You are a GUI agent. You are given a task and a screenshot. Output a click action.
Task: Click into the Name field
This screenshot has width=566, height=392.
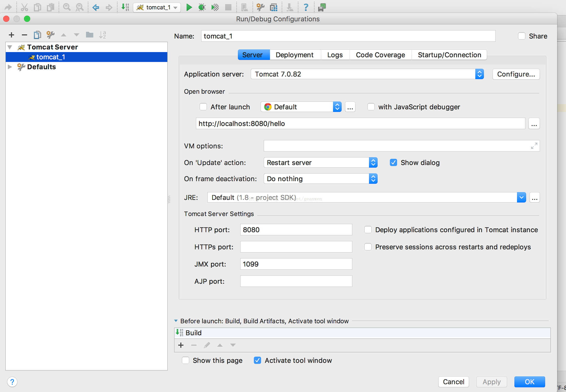click(x=348, y=36)
